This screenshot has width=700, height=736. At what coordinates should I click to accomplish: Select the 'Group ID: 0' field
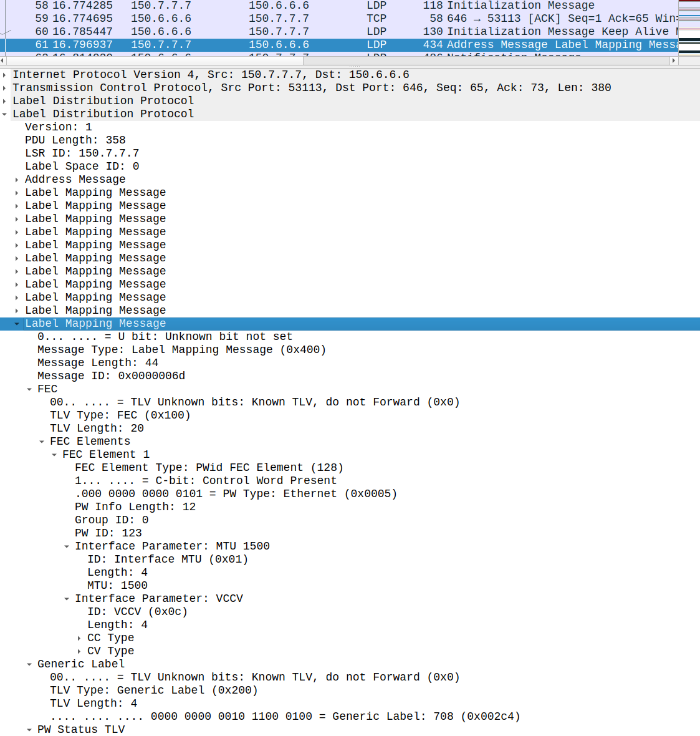(112, 521)
